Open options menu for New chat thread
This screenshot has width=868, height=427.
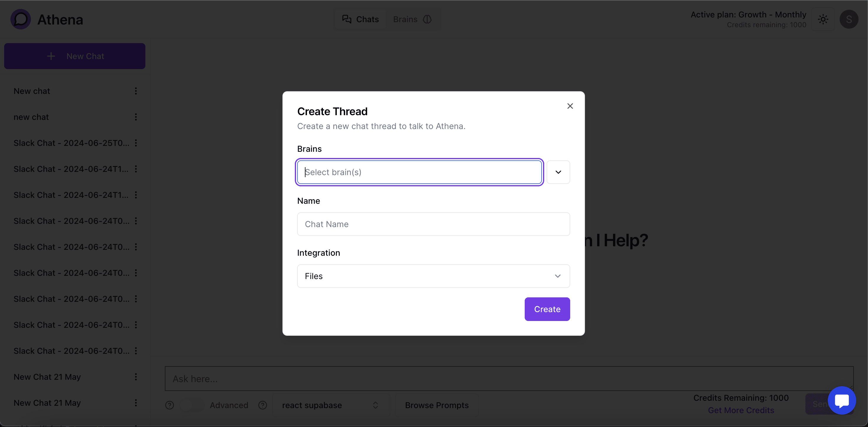[136, 91]
